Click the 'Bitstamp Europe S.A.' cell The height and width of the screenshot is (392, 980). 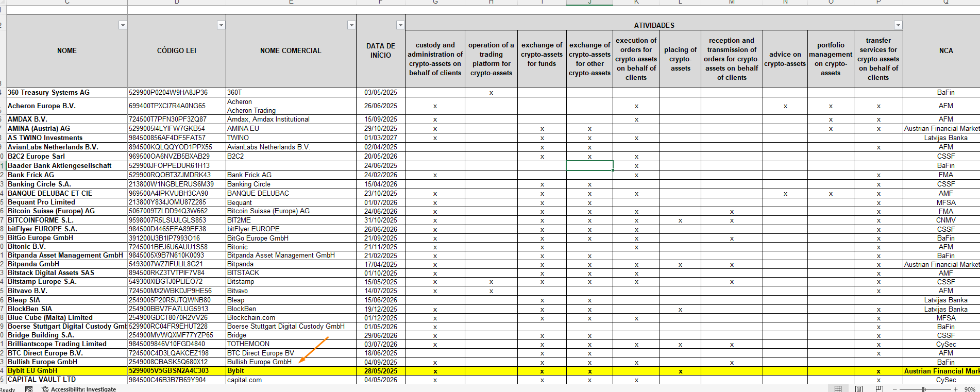(x=67, y=281)
